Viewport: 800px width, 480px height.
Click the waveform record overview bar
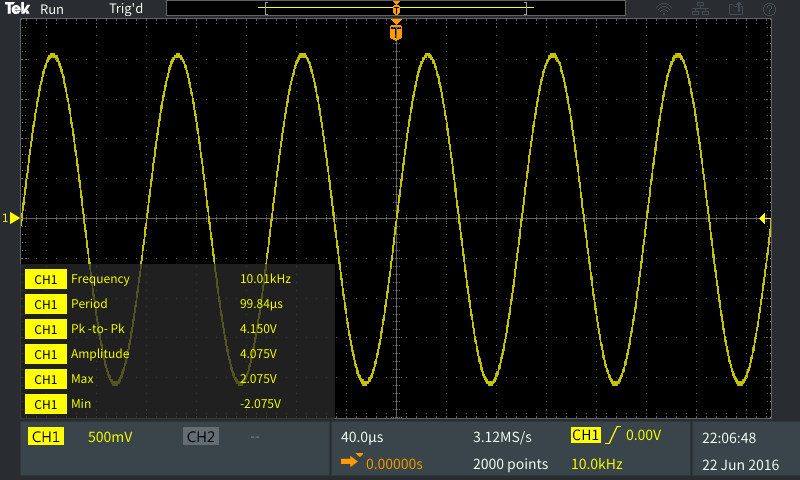397,9
